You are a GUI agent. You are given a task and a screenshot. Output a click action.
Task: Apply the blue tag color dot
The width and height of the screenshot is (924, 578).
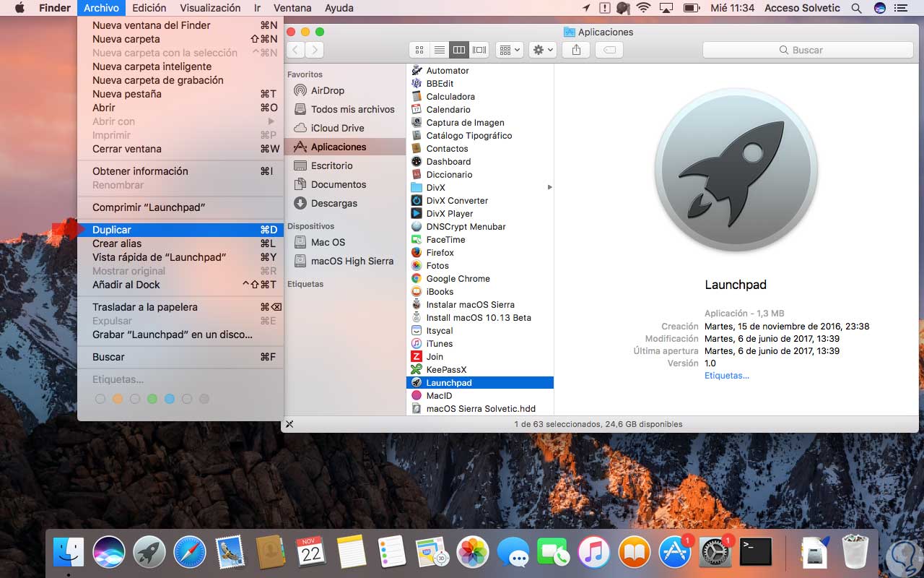[x=170, y=399]
